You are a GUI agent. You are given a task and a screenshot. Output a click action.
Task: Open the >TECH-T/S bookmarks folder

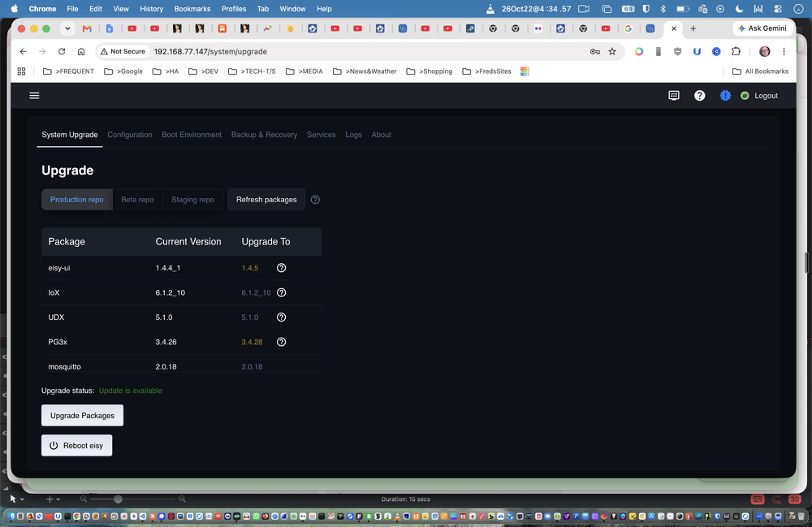coord(252,71)
